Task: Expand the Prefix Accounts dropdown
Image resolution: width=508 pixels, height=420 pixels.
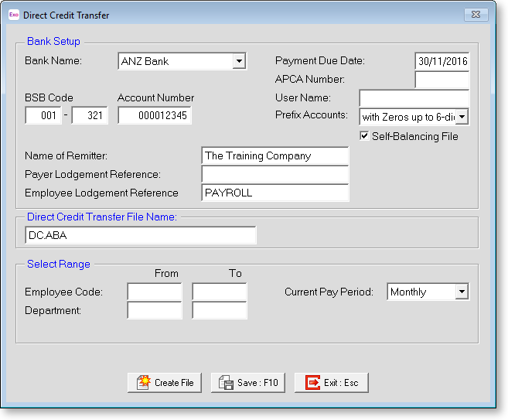Action: 462,117
